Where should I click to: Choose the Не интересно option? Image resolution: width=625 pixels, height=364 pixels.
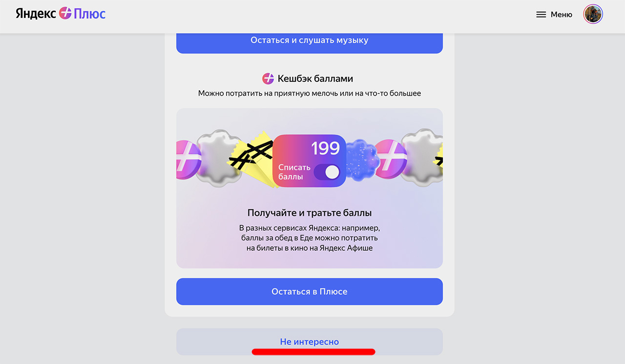tap(309, 342)
